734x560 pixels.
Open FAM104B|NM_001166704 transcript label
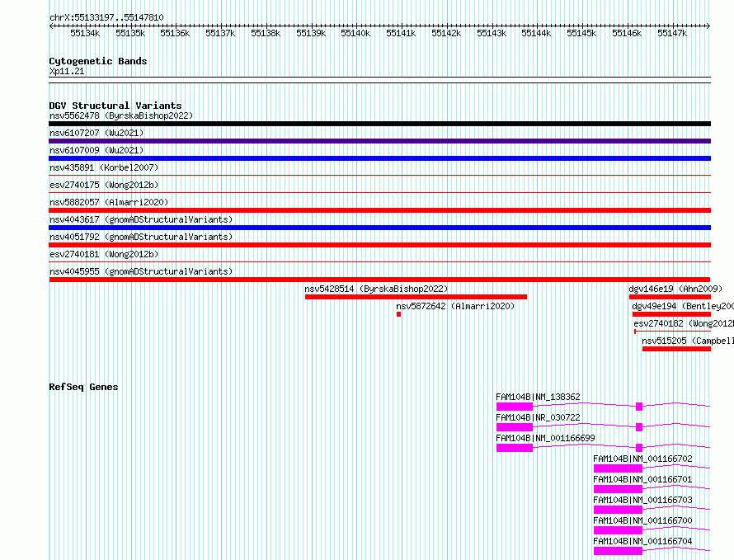pos(642,541)
